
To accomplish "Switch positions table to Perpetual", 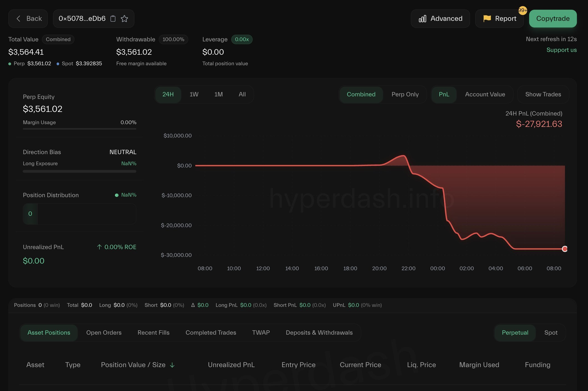I will click(x=515, y=333).
